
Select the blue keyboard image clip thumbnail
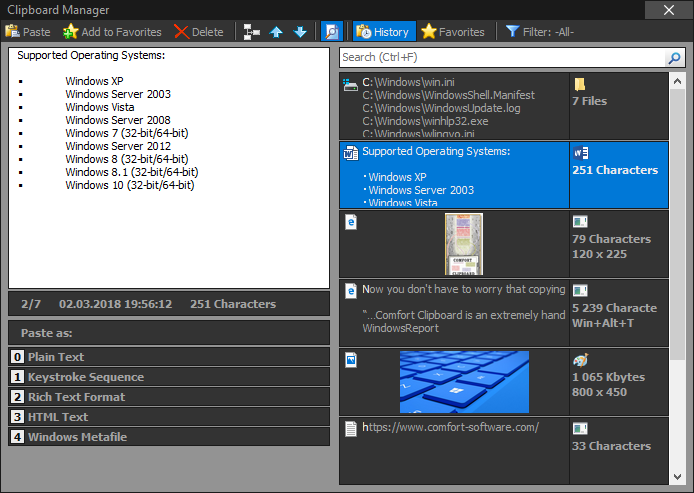(x=464, y=382)
